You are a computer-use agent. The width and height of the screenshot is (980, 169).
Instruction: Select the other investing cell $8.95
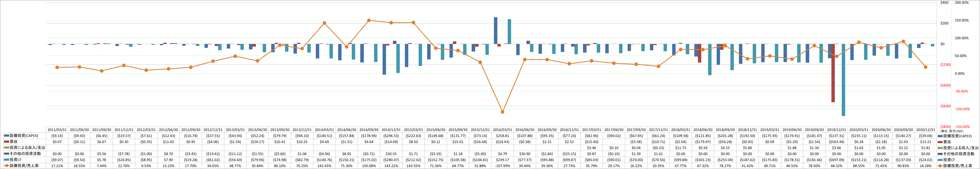pos(346,154)
